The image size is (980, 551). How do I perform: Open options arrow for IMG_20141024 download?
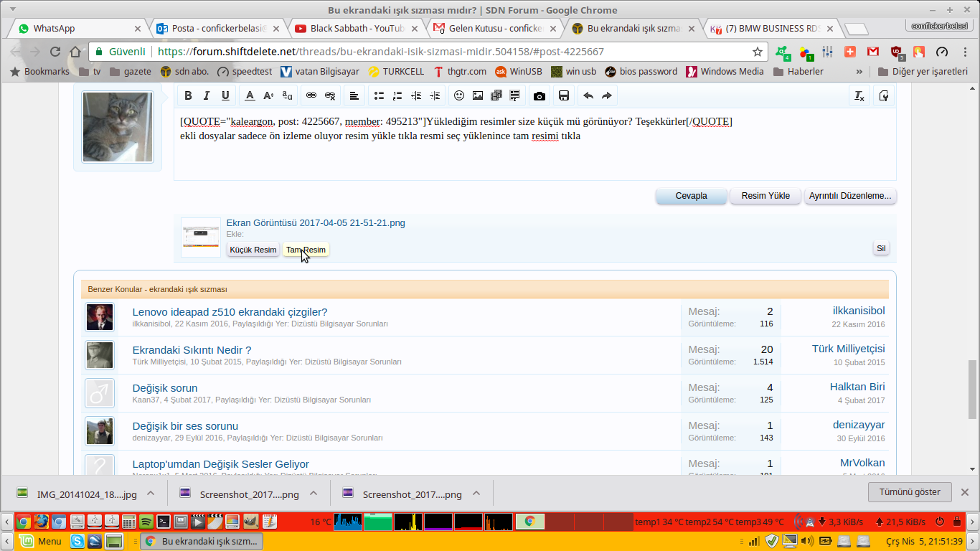(151, 494)
